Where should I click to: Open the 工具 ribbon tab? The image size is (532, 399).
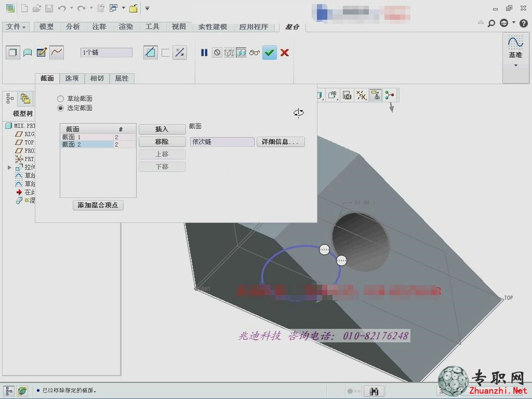click(x=152, y=26)
